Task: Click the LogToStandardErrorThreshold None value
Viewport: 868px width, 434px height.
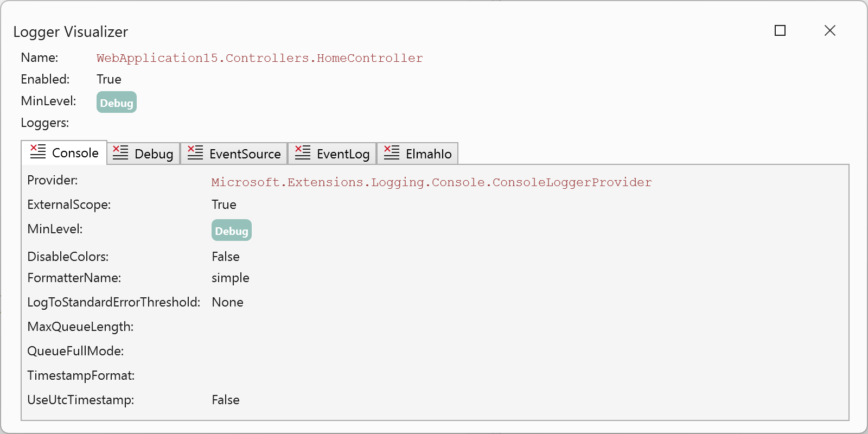Action: (227, 302)
